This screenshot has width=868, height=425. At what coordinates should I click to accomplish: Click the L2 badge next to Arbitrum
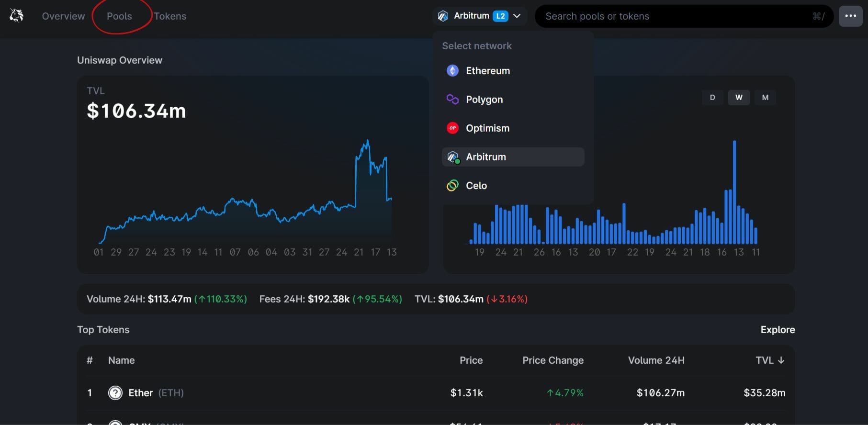coord(500,16)
